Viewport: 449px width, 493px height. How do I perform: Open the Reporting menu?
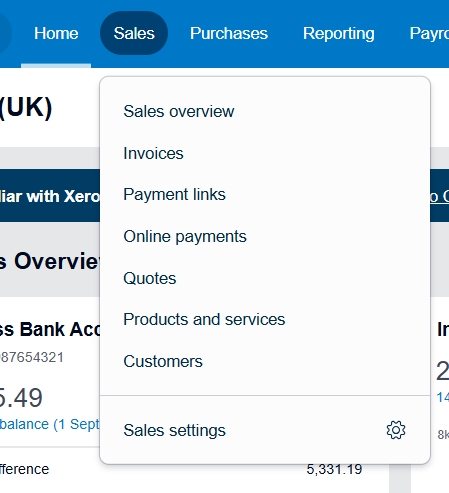pyautogui.click(x=339, y=33)
